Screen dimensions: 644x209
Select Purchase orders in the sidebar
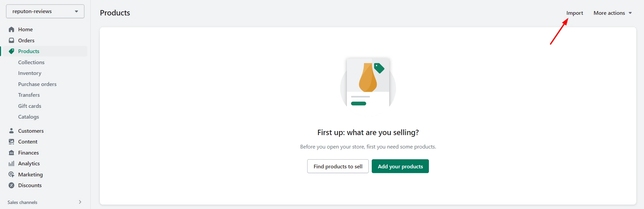pos(37,84)
